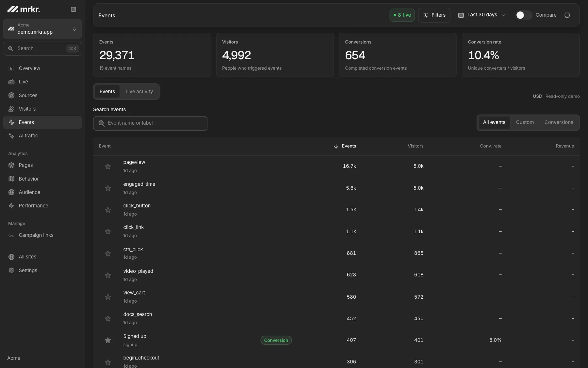Open Pages analytics
Image resolution: width=588 pixels, height=368 pixels.
(x=42, y=165)
